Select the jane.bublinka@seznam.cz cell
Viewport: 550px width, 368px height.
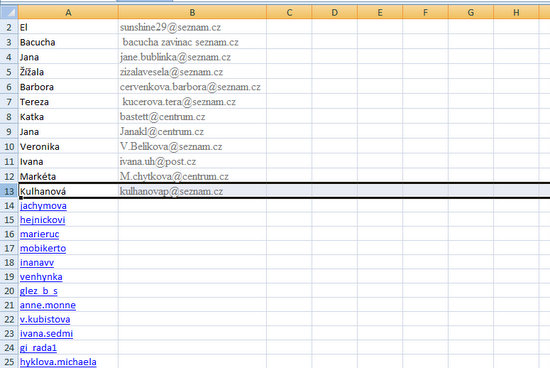[x=192, y=57]
